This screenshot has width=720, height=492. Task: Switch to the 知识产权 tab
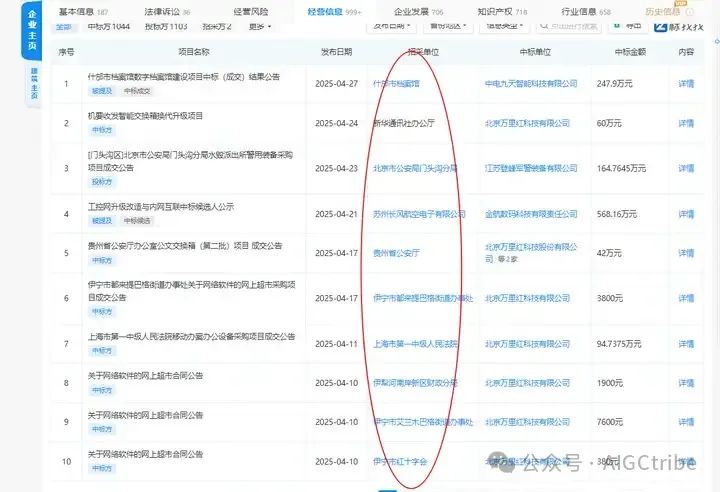click(502, 11)
